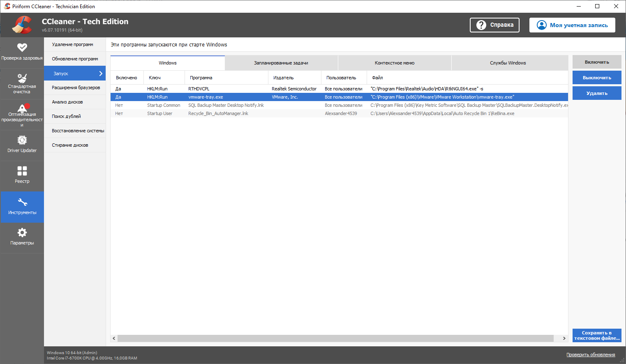Switch to the Службы Windows tab
The image size is (626, 364).
(x=508, y=63)
